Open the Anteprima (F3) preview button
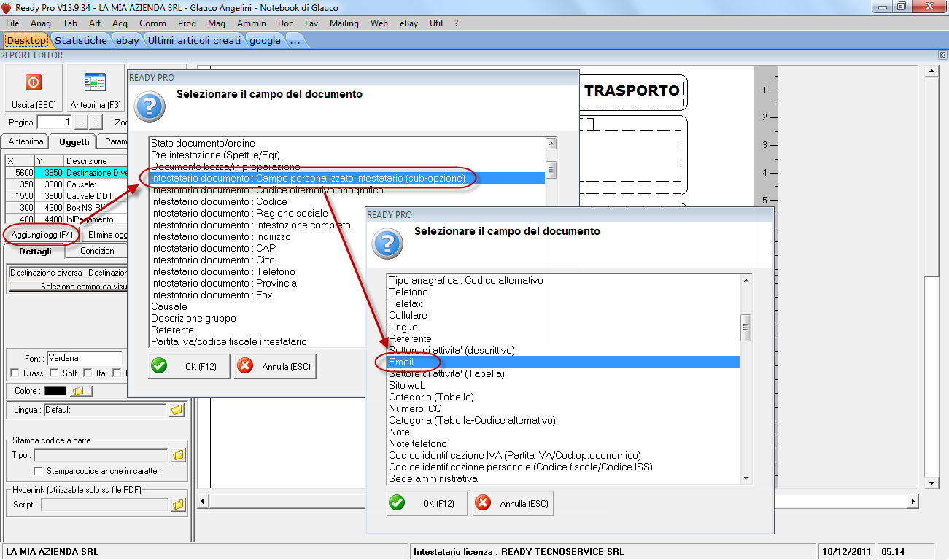The width and height of the screenshot is (949, 560). coord(95,88)
